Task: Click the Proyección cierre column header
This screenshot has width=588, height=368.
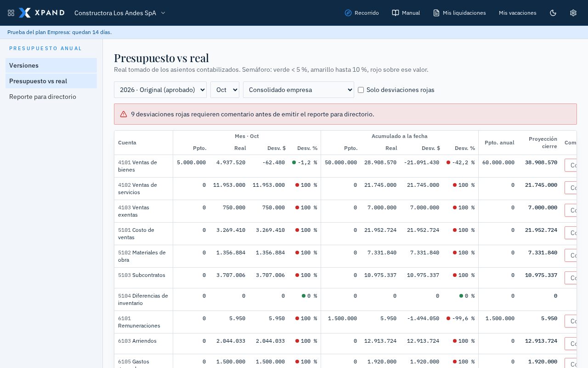Action: click(543, 143)
